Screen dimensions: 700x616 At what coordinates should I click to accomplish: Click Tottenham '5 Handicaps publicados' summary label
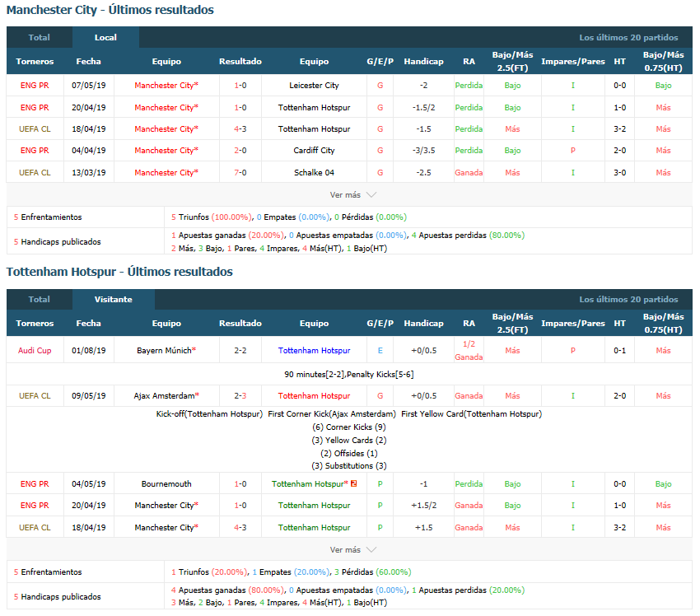pyautogui.click(x=57, y=597)
